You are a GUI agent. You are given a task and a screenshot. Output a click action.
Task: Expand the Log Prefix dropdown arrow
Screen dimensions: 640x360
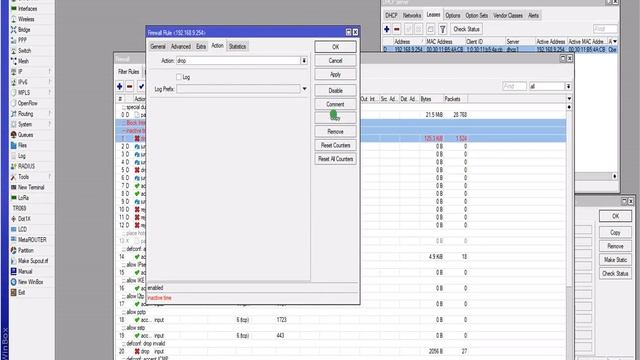(x=304, y=89)
